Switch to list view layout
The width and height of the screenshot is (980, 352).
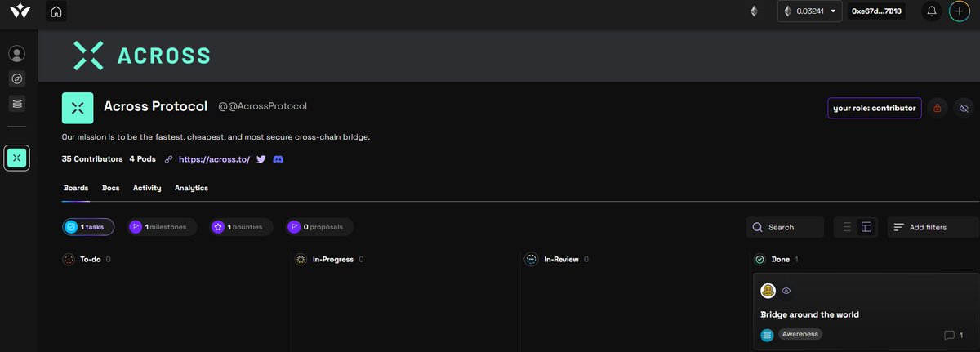(x=847, y=227)
